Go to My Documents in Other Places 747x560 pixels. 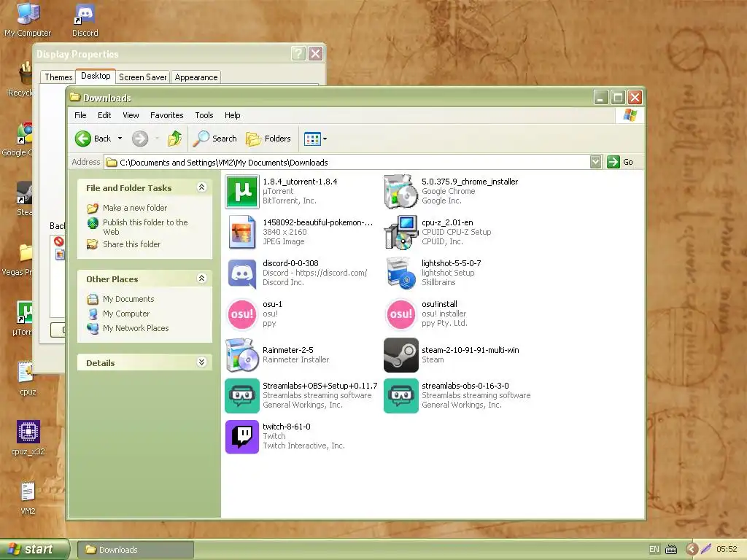128,299
